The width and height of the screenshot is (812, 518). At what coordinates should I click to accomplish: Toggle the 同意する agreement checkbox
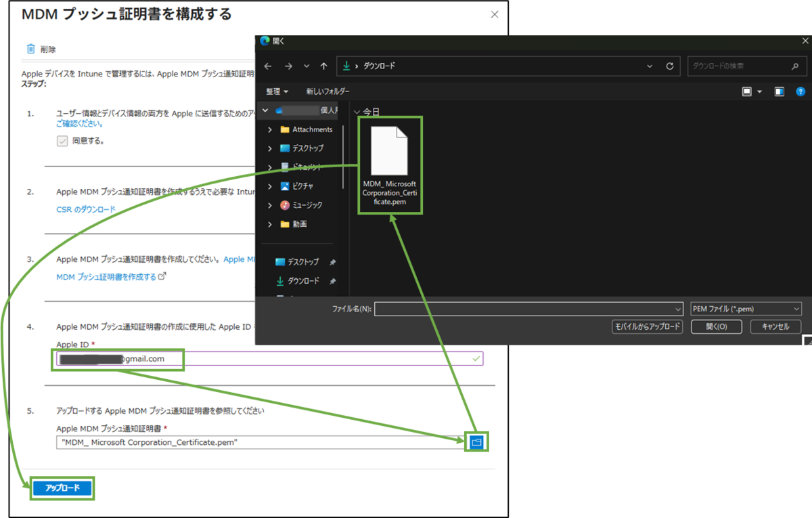[x=62, y=141]
